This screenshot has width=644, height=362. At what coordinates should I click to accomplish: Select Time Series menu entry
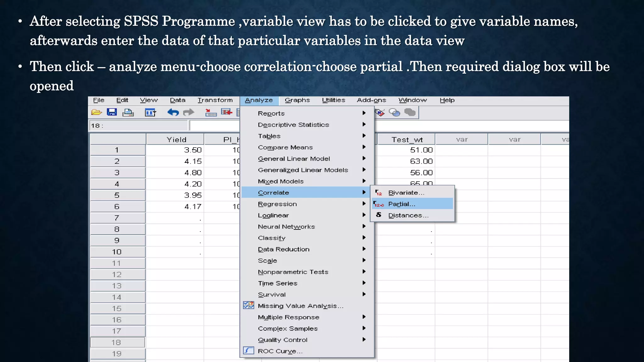(307, 283)
